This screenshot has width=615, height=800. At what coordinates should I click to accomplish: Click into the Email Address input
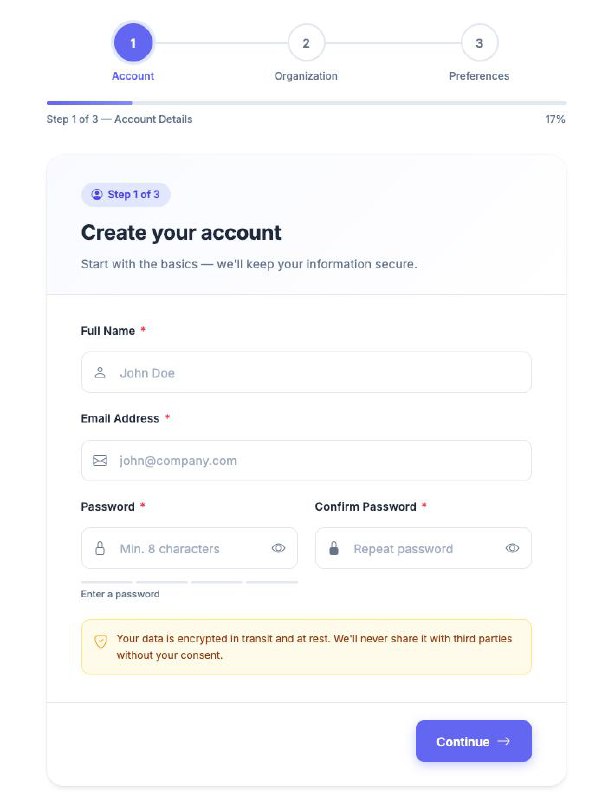320,461
